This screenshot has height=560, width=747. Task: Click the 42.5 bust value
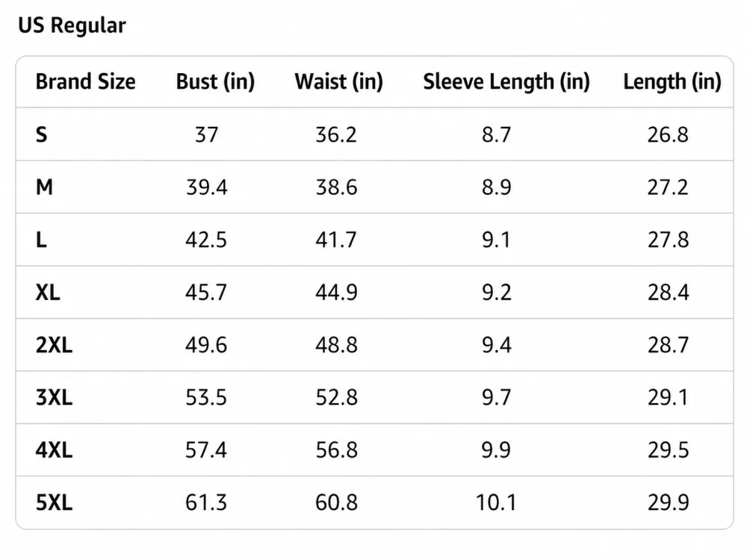tap(206, 240)
